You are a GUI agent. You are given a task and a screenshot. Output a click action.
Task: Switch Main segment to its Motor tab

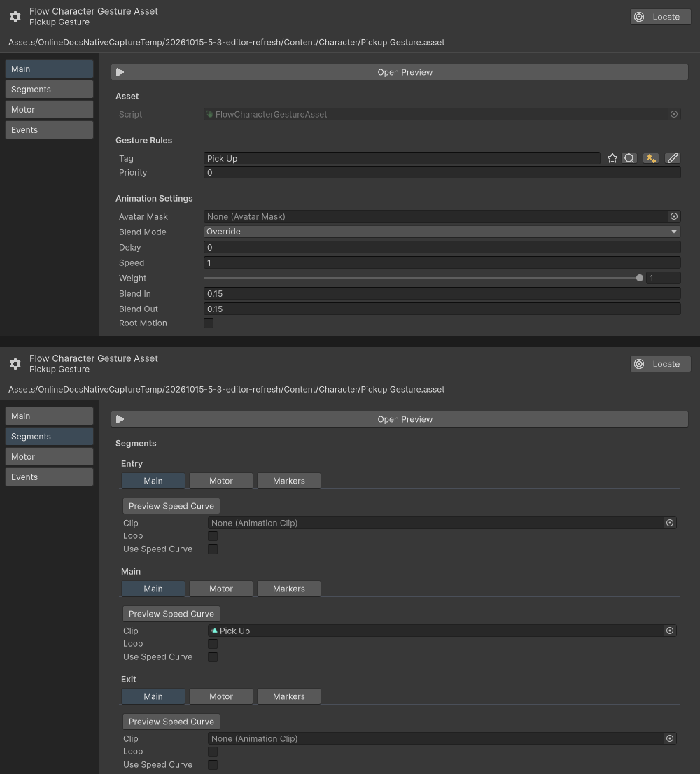[x=221, y=589]
